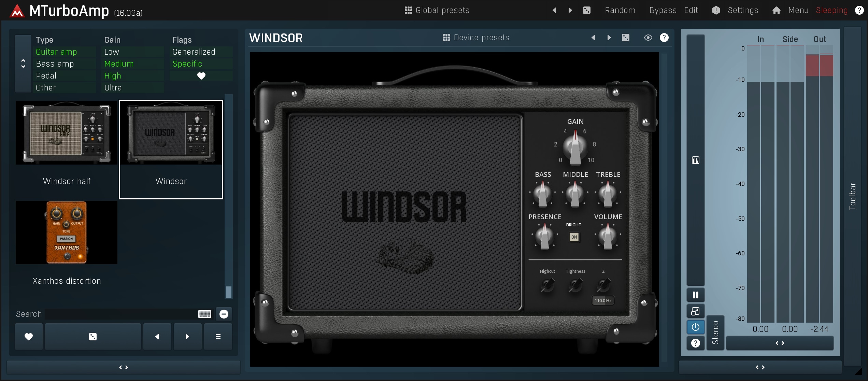This screenshot has height=381, width=868.
Task: Pause the meters with the pause icon
Action: pos(695,295)
